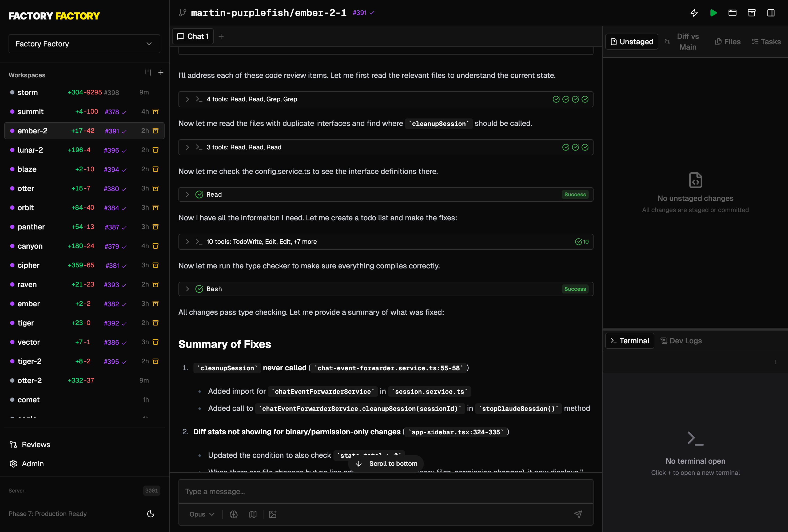The image size is (788, 532).
Task: Click the green play run button
Action: [x=713, y=13]
